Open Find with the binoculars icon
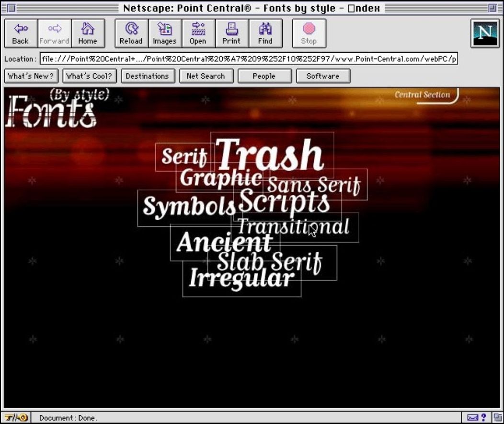This screenshot has width=504, height=424. [x=265, y=34]
